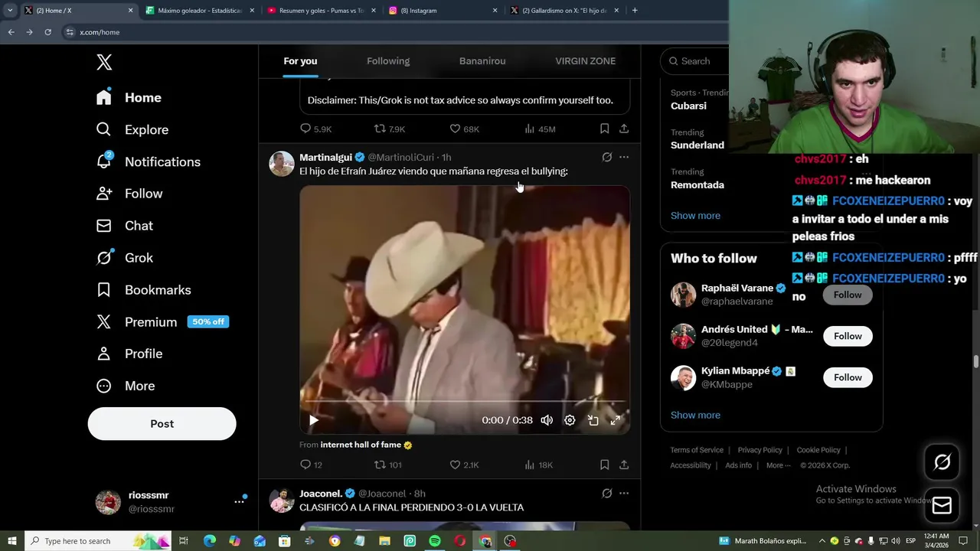Bookmark Martinalgui's tweet
Image resolution: width=980 pixels, height=551 pixels.
coord(604,465)
